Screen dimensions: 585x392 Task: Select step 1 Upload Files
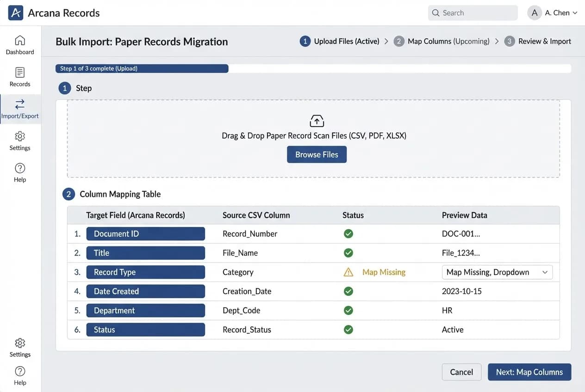(340, 41)
